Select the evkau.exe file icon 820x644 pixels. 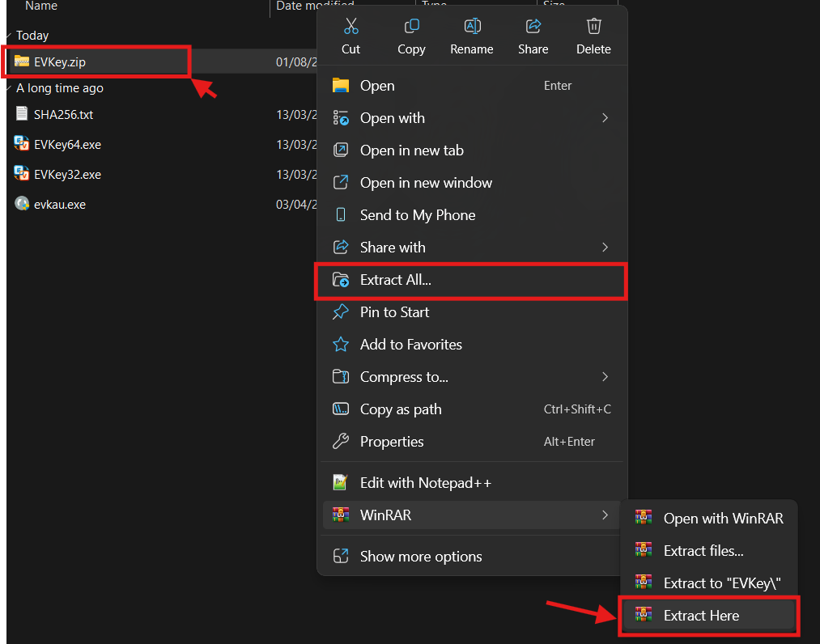pyautogui.click(x=23, y=204)
